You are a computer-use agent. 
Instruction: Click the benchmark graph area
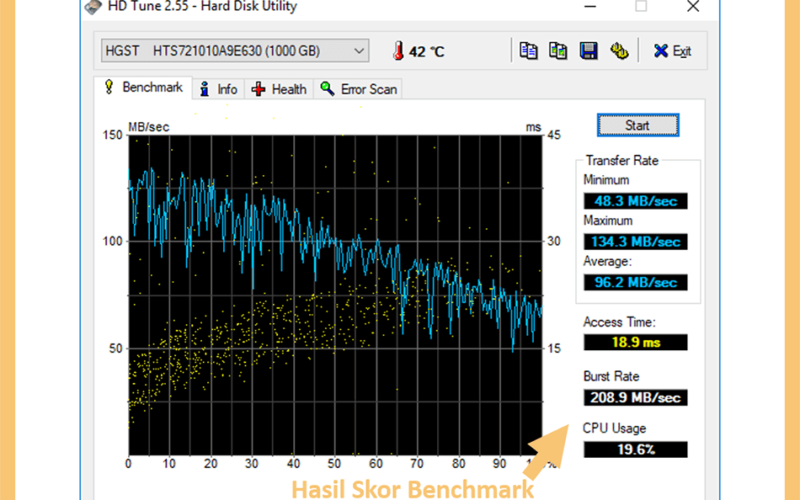[335, 295]
